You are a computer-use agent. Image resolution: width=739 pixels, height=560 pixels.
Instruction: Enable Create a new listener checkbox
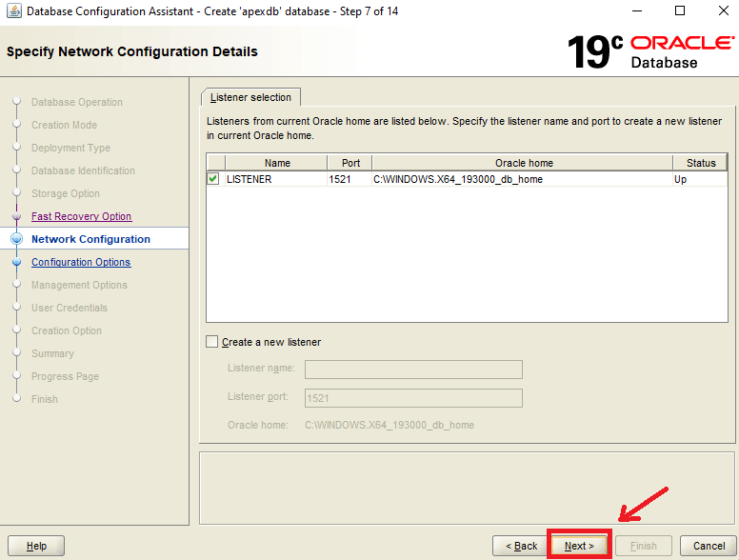coord(212,342)
